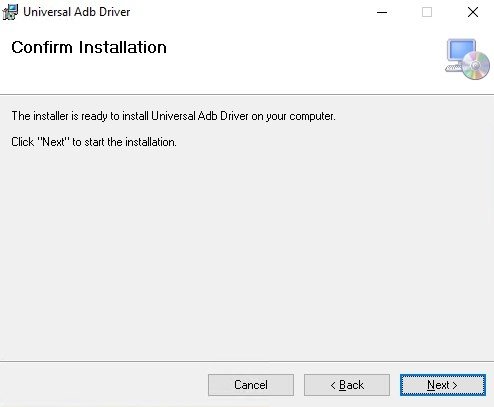Click the computer monitor in setup graphic
The height and width of the screenshot is (407, 494).
(x=461, y=53)
